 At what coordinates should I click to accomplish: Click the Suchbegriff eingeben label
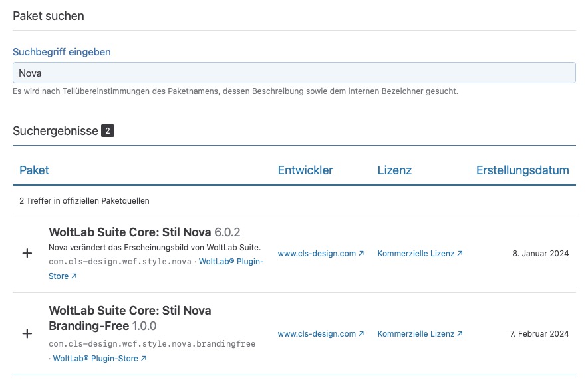(62, 51)
